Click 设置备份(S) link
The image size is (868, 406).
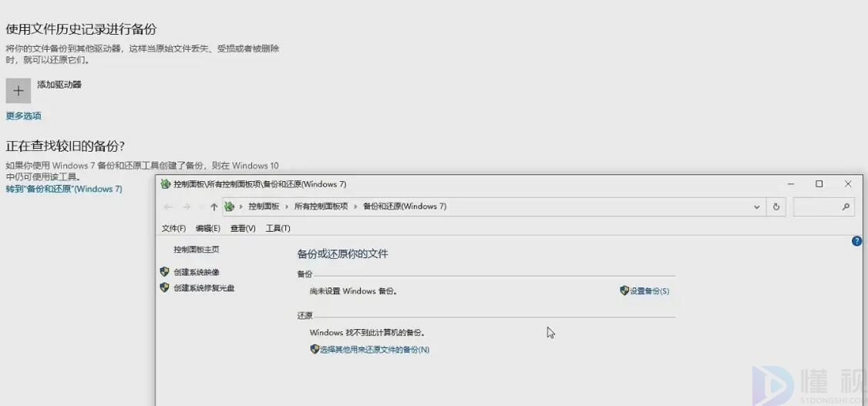tap(650, 291)
